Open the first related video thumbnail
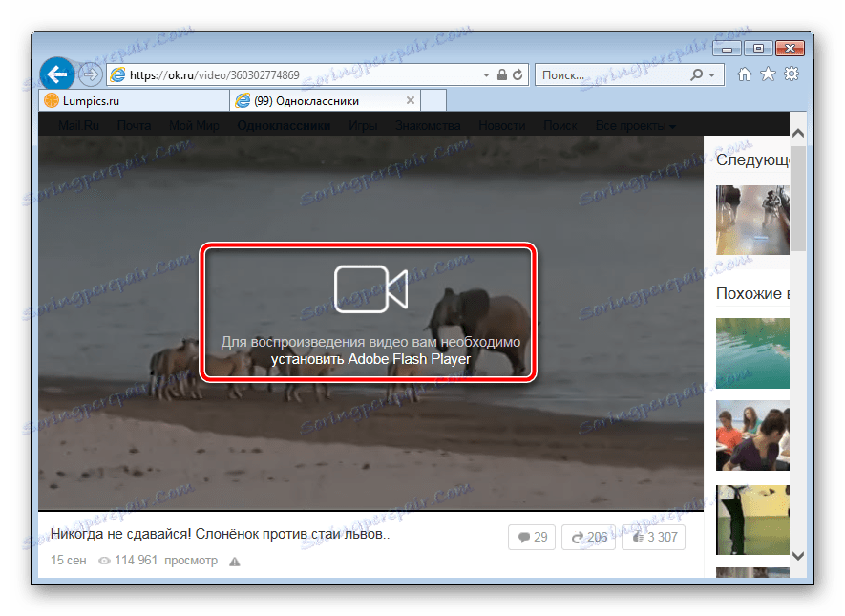 click(x=752, y=221)
